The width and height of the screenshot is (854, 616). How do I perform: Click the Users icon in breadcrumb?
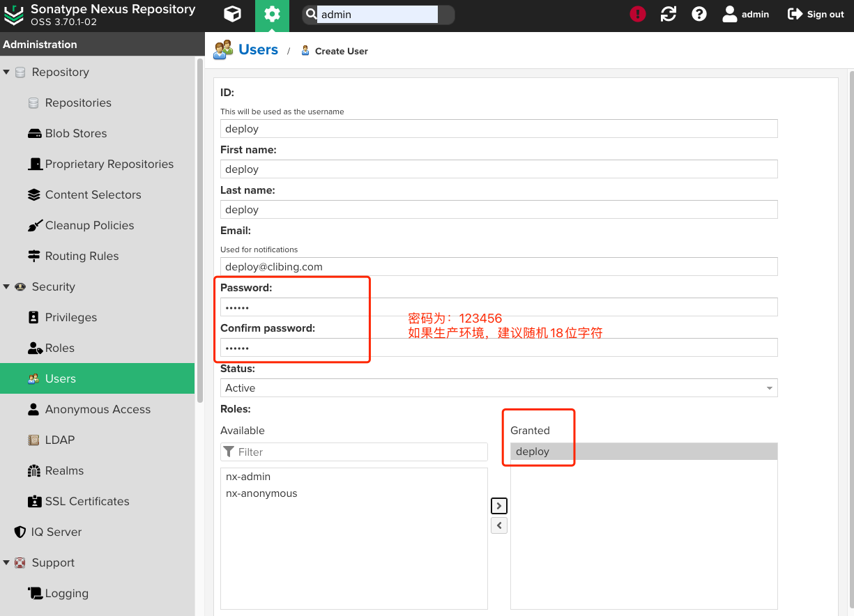pyautogui.click(x=223, y=50)
